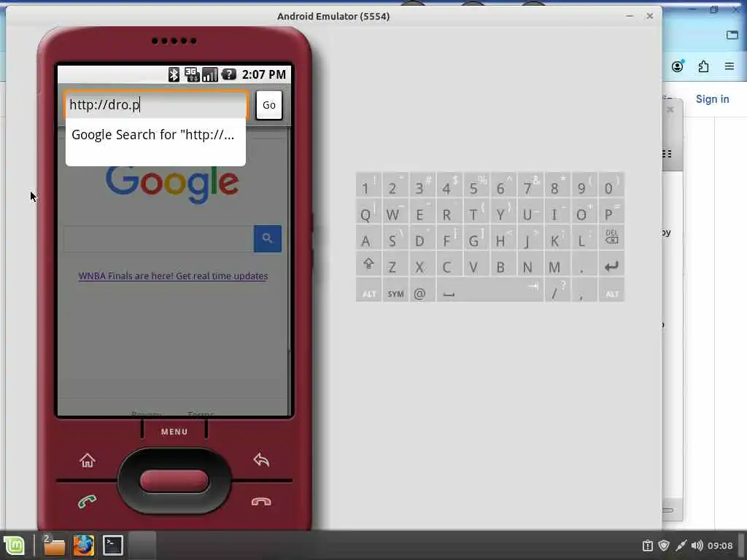This screenshot has width=747, height=560.
Task: Click the DEL backspace key on keyboard
Action: tap(612, 237)
